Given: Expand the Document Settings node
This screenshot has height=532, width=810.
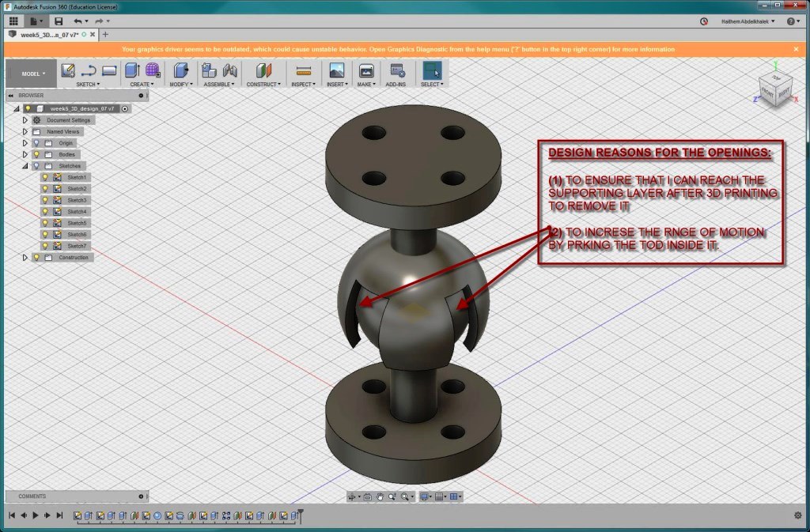Looking at the screenshot, I should point(25,120).
